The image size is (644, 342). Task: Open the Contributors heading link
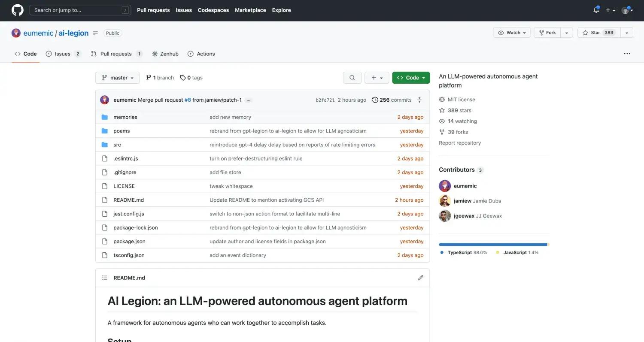461,169
